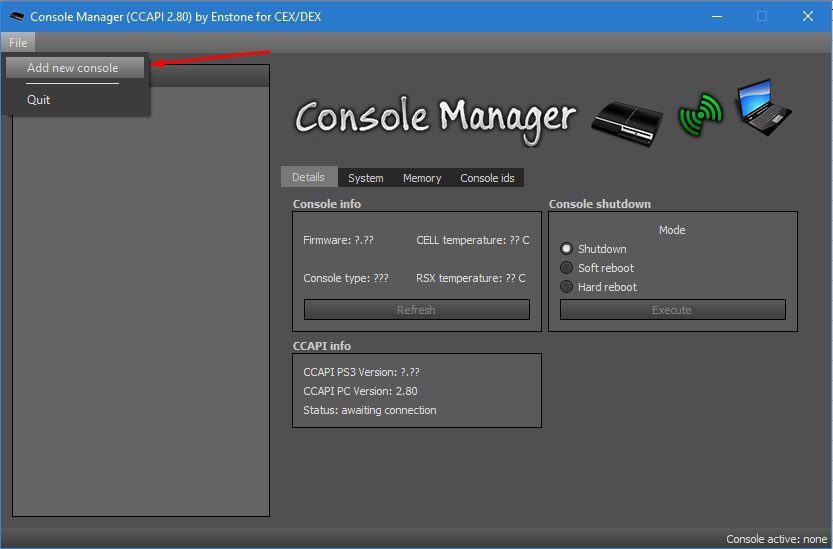This screenshot has height=549, width=833.
Task: Click the empty console list panel
Action: [x=141, y=301]
